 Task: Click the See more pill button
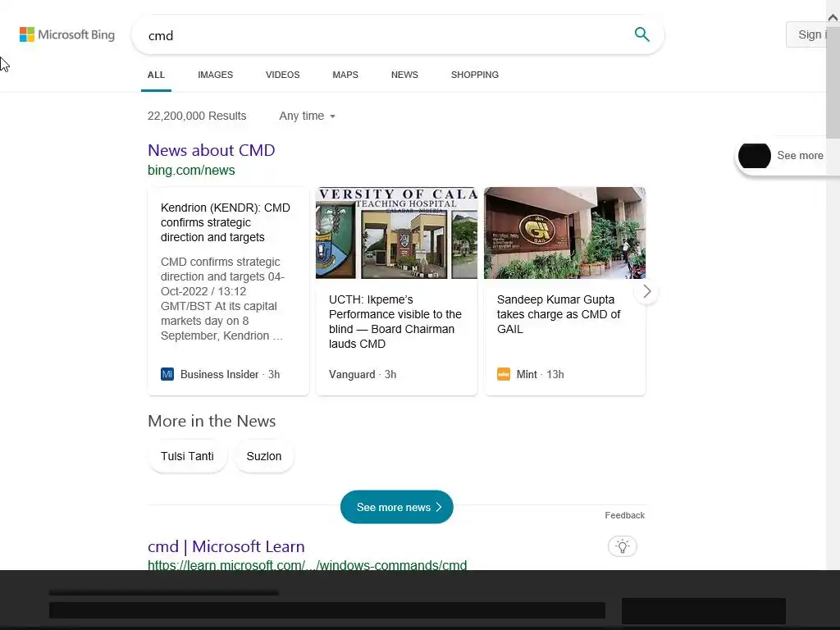787,156
